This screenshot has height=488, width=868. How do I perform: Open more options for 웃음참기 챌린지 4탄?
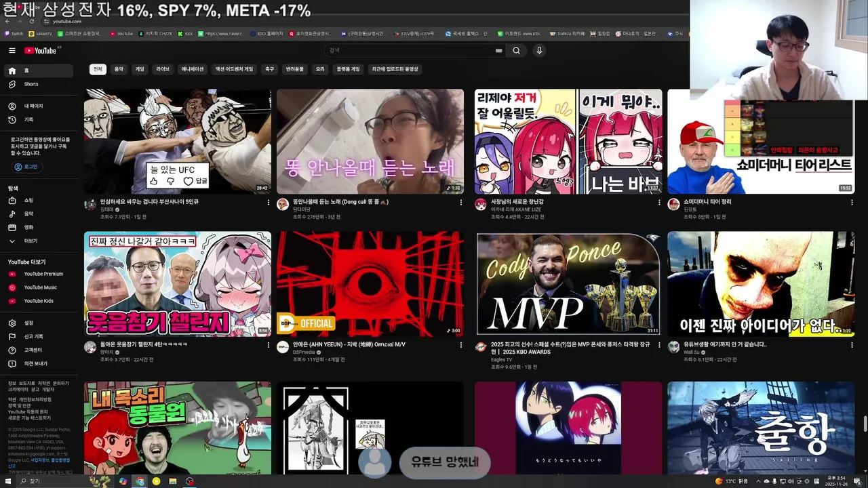(x=269, y=344)
